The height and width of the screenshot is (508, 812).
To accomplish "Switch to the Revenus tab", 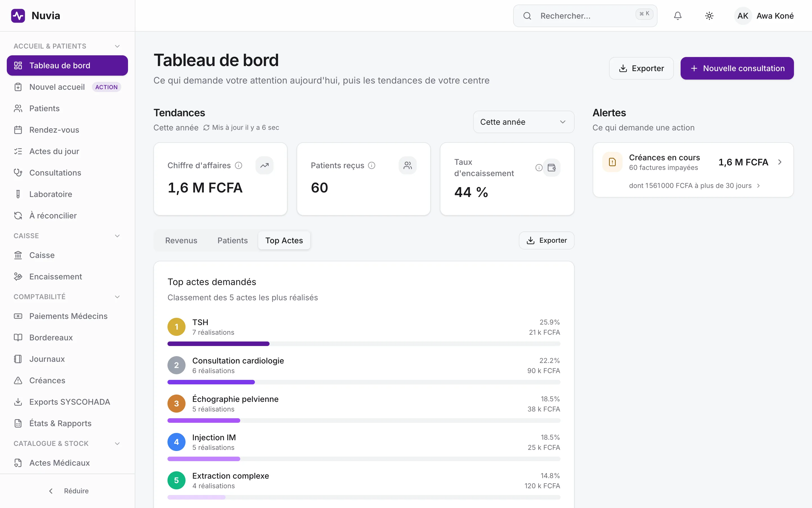I will (181, 240).
